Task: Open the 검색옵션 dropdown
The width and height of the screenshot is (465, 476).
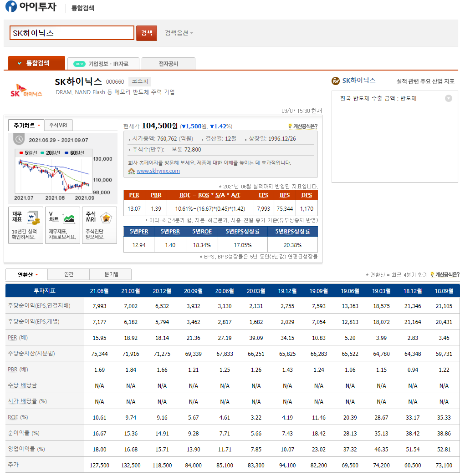Action: coord(179,33)
